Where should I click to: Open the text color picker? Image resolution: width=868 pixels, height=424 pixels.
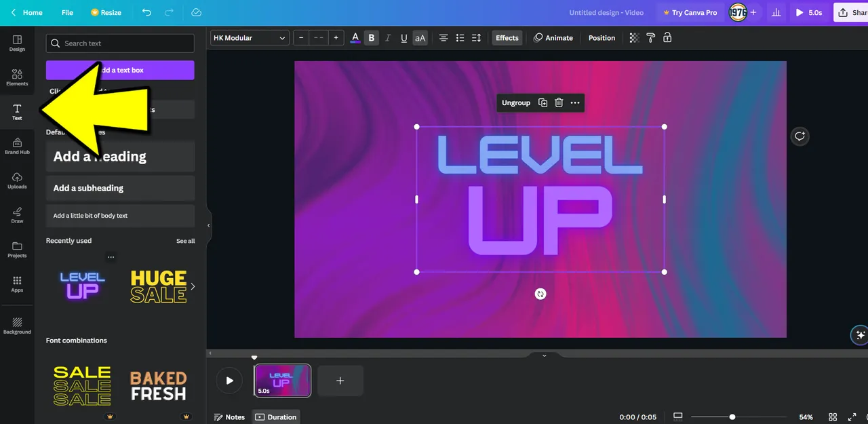355,38
